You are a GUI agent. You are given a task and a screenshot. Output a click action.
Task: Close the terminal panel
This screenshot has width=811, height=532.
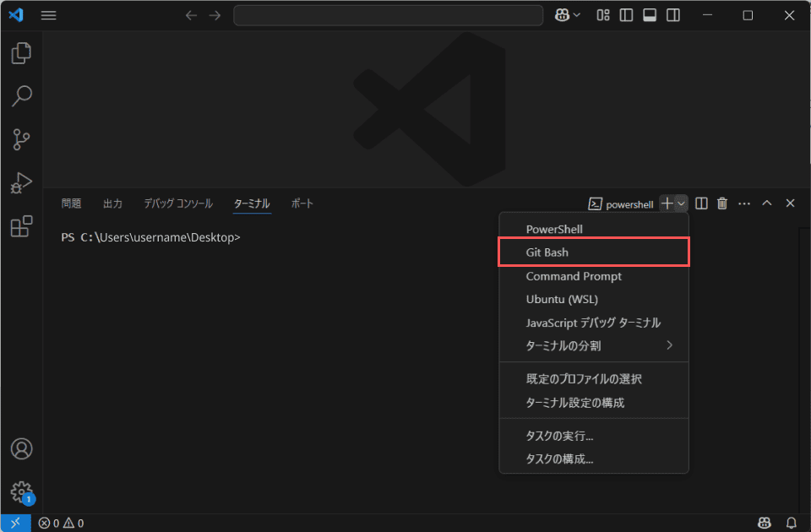[x=791, y=204]
